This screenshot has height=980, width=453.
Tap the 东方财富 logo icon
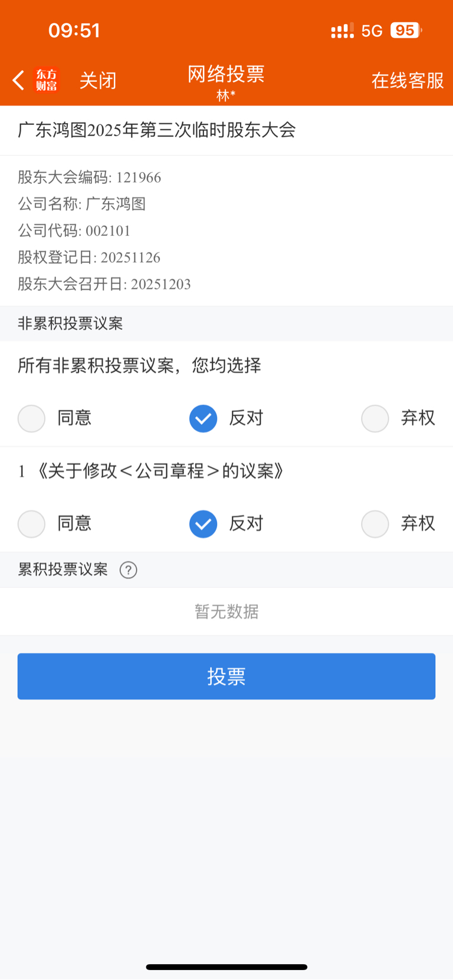pyautogui.click(x=47, y=80)
